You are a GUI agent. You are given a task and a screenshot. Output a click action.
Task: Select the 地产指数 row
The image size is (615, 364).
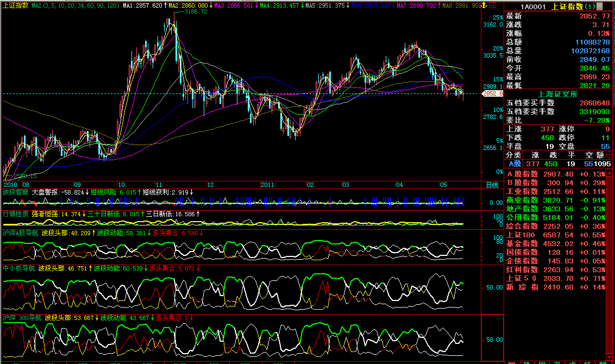click(522, 209)
